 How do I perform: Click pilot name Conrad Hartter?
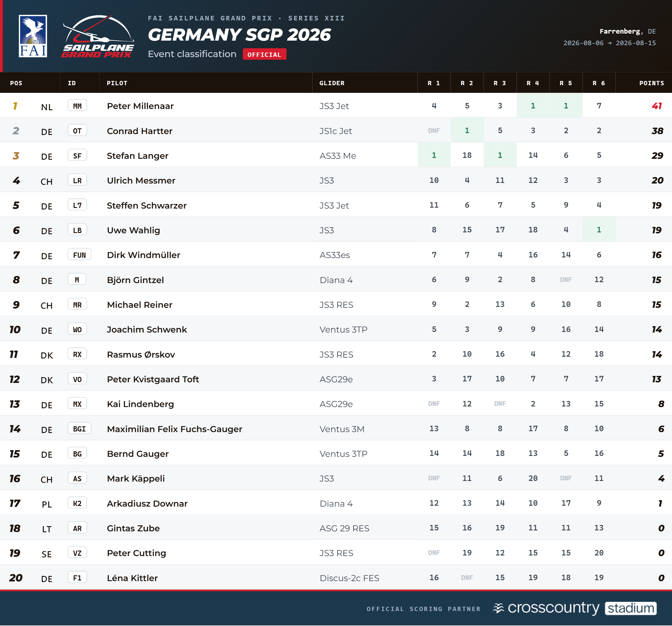click(139, 131)
